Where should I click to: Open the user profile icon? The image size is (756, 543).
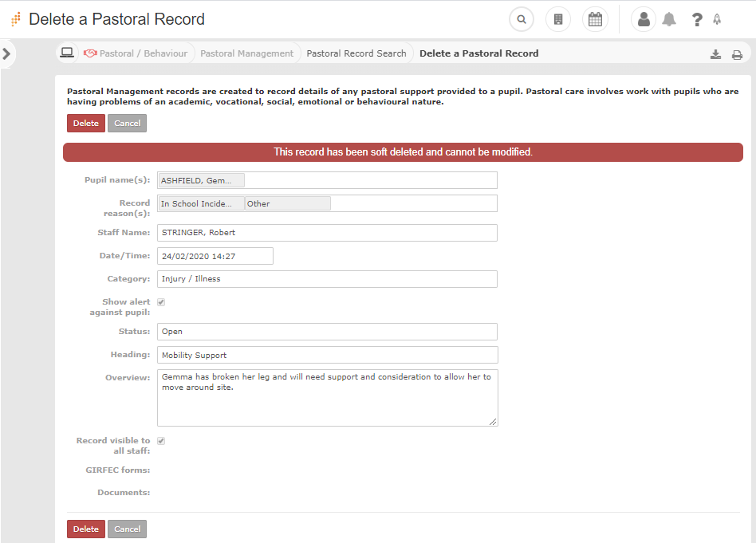[643, 19]
